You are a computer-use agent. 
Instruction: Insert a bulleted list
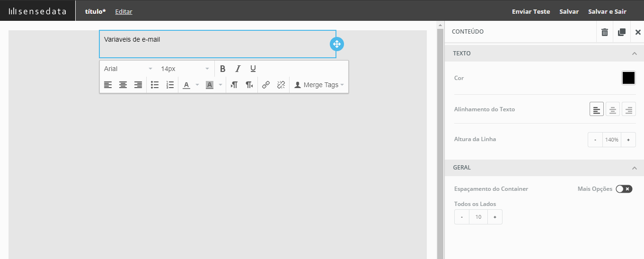(x=155, y=85)
